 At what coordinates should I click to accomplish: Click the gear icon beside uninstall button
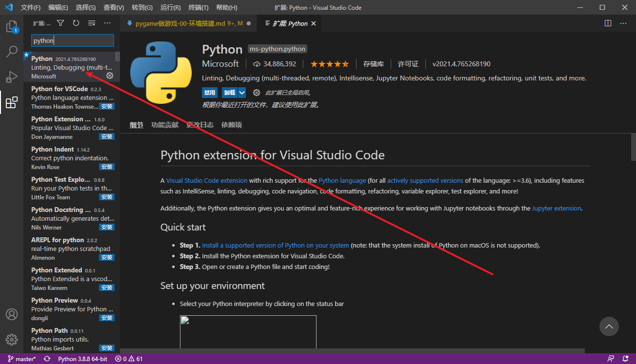click(x=257, y=93)
